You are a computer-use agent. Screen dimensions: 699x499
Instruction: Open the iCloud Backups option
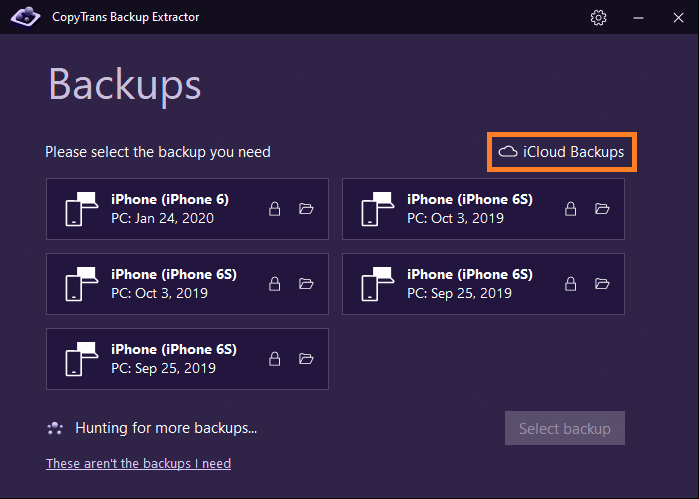pos(562,152)
